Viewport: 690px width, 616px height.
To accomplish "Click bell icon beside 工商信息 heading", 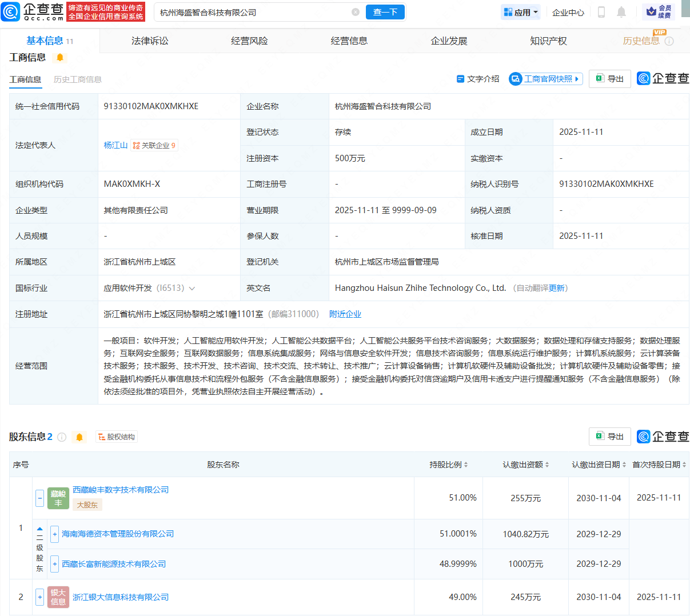I will [x=60, y=58].
